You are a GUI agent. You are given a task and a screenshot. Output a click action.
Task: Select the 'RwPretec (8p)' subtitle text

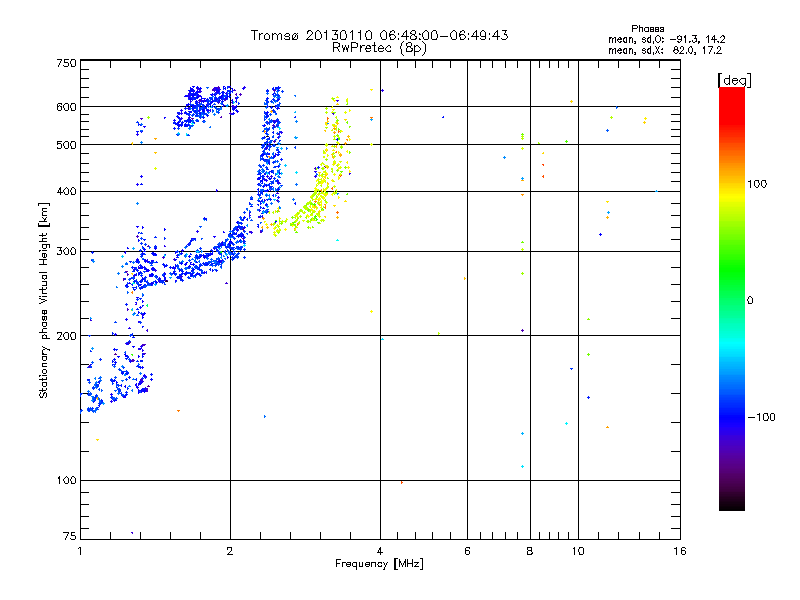[x=379, y=48]
